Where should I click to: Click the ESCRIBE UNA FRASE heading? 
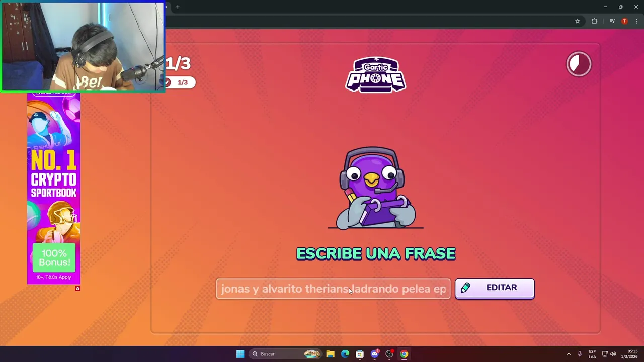[x=376, y=254]
